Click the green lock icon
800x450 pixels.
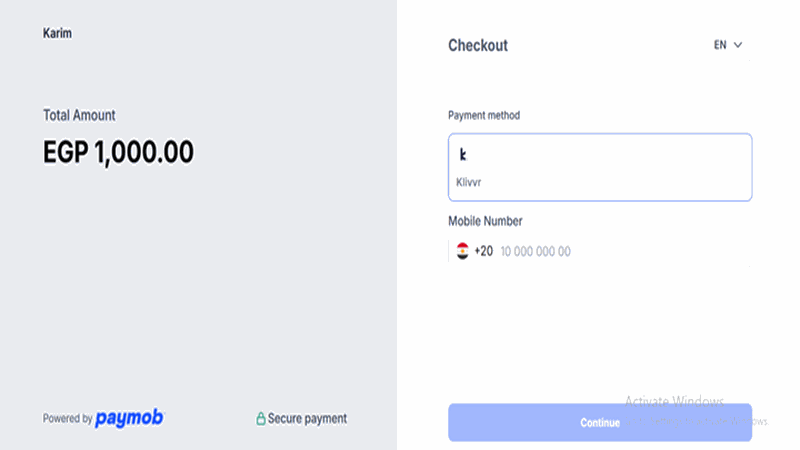(261, 419)
